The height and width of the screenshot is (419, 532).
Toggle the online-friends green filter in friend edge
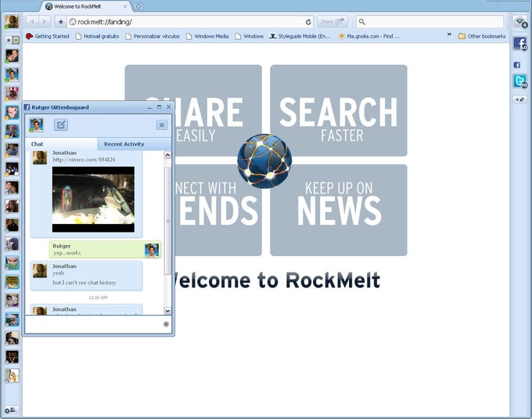click(x=16, y=41)
